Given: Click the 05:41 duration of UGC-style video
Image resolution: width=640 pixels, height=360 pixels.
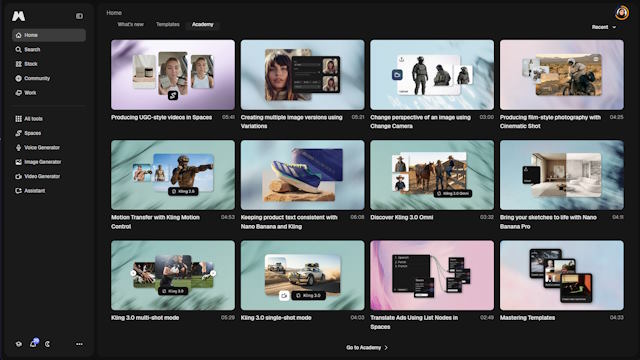Looking at the screenshot, I should (x=228, y=117).
